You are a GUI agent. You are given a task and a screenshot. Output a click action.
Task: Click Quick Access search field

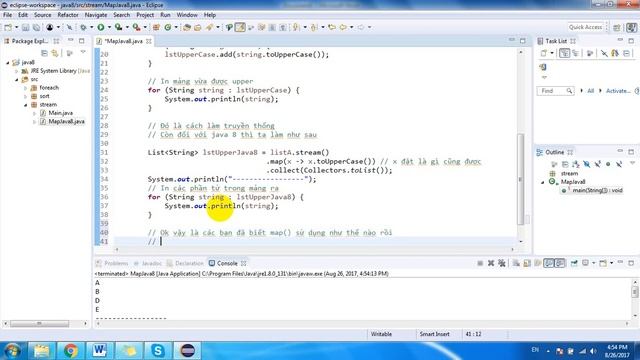(x=585, y=27)
